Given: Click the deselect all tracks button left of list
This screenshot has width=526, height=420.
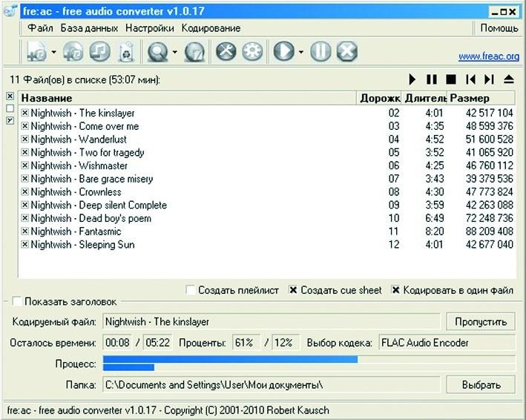Looking at the screenshot, I should [x=10, y=108].
